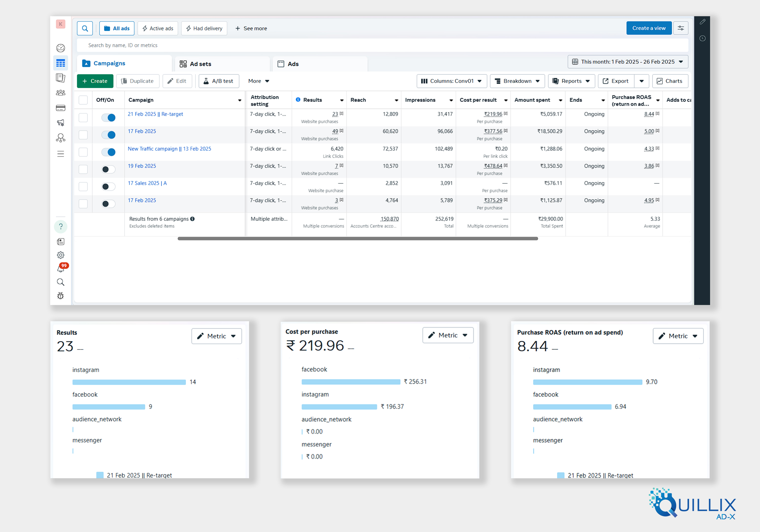Screen dimensions: 760x532
Task: Open the 17 Sales 2025 | A campaign link
Action: [147, 183]
